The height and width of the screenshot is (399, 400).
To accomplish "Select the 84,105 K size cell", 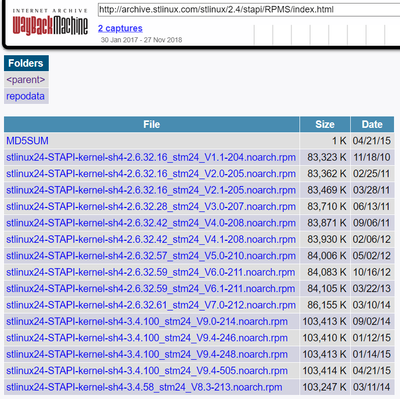I will 325,288.
